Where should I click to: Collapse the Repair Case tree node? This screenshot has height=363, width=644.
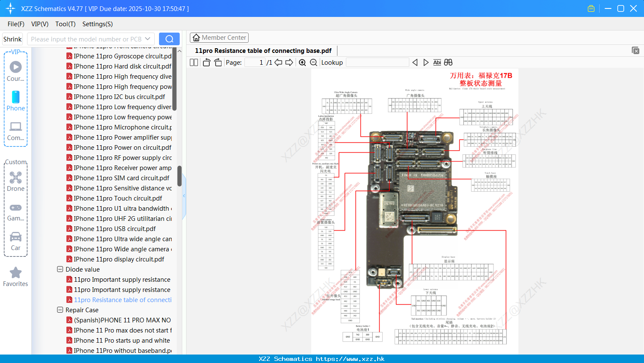point(60,310)
